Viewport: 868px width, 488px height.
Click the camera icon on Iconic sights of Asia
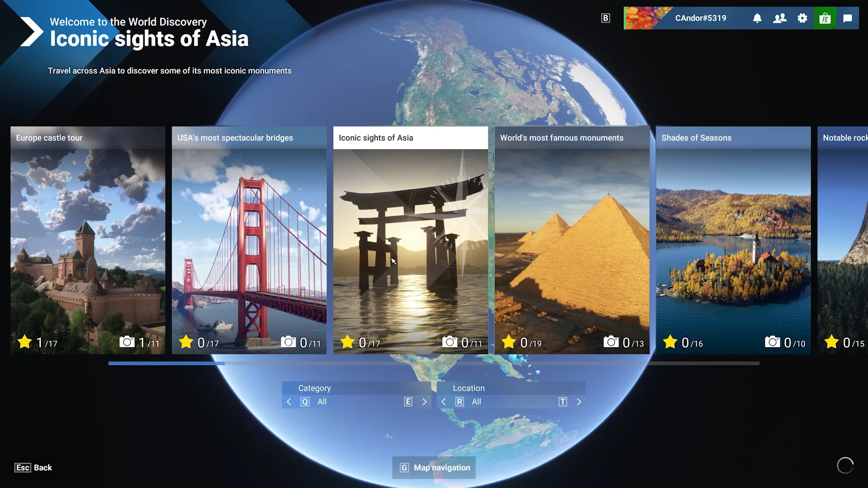(x=449, y=342)
